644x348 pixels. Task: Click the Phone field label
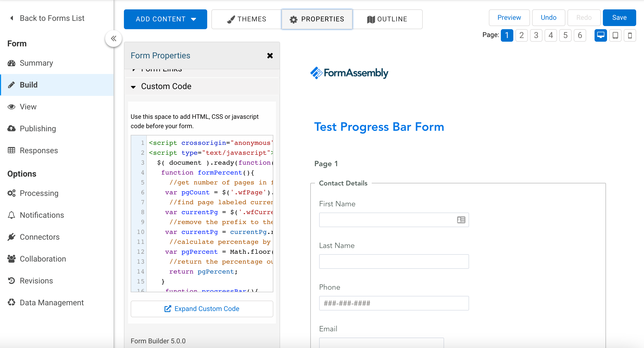coord(330,287)
